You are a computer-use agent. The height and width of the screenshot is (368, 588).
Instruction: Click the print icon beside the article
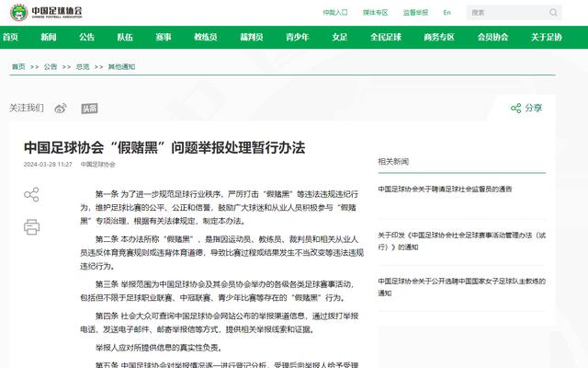pyautogui.click(x=31, y=225)
